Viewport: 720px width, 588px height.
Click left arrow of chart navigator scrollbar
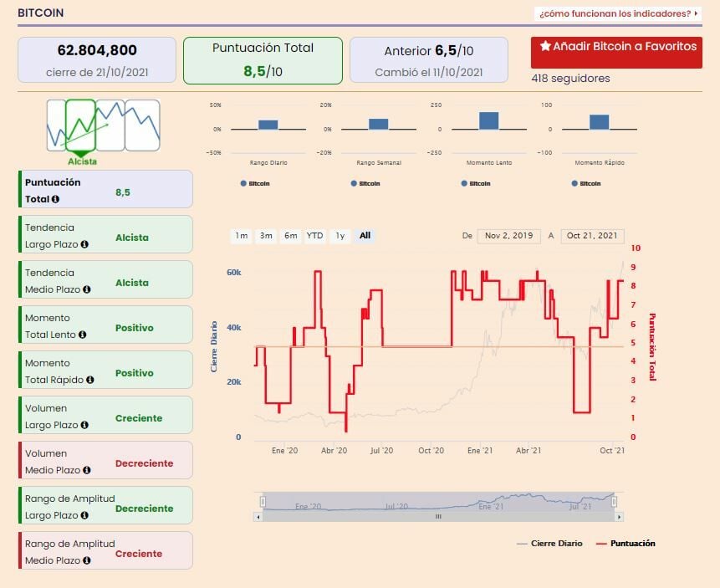(258, 517)
